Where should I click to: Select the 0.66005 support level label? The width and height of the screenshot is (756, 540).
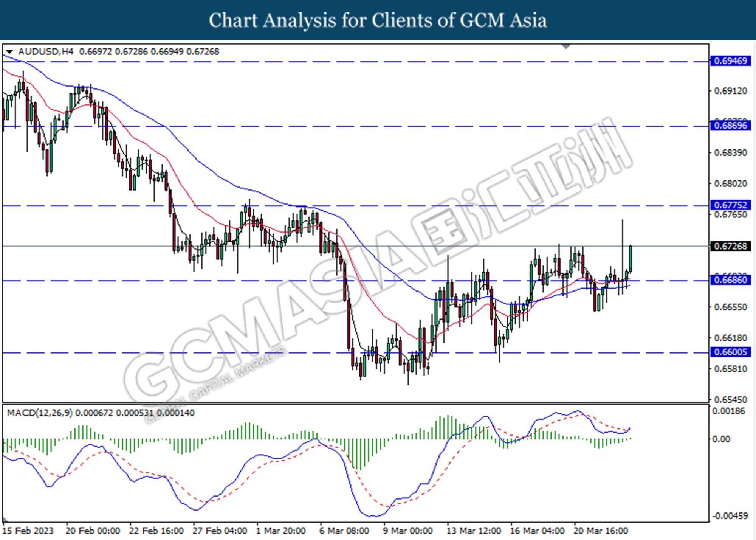pos(731,352)
